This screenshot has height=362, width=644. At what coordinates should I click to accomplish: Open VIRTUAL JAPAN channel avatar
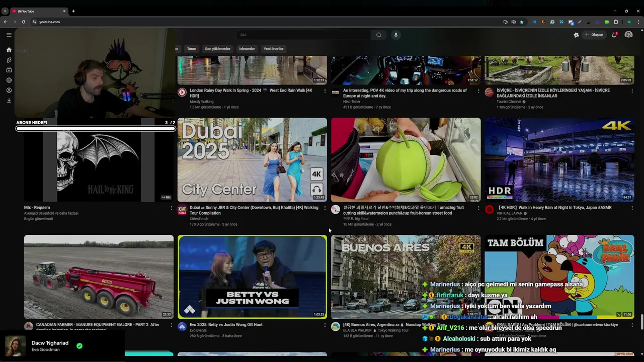pos(489,209)
